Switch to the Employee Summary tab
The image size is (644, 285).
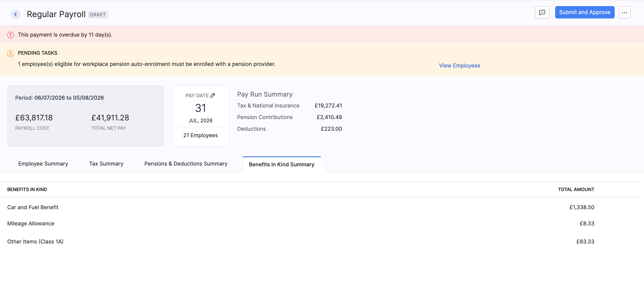pos(43,164)
